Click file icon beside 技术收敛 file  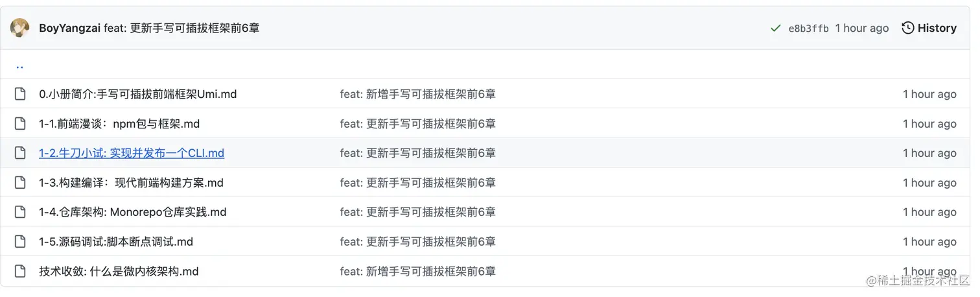(x=20, y=271)
